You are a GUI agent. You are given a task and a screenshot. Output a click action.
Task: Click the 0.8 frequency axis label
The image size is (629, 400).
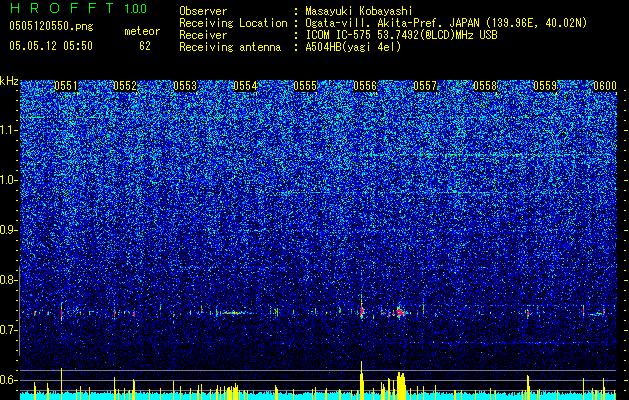[x=8, y=280]
